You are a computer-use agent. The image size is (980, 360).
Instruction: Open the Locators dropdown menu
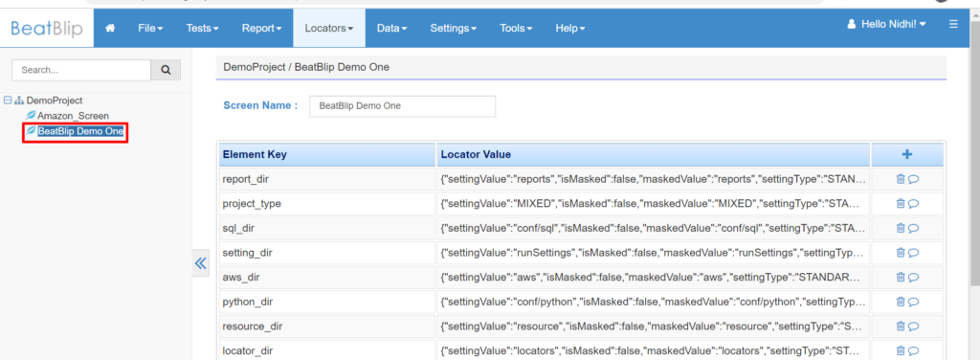(x=329, y=28)
